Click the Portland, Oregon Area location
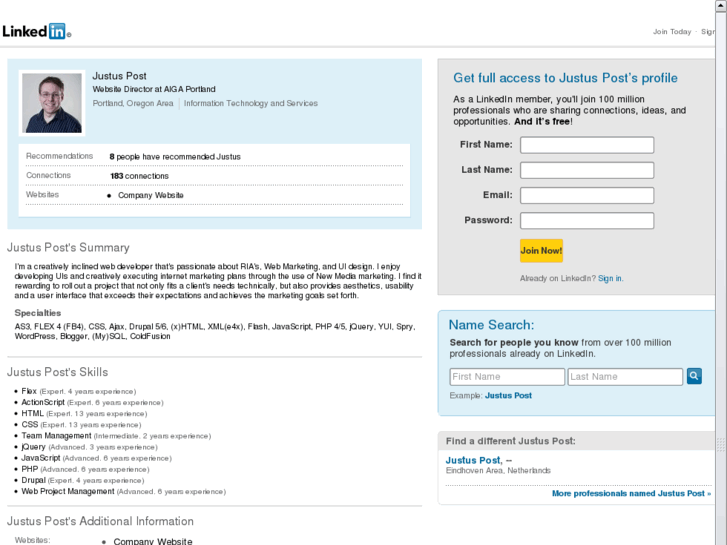This screenshot has width=727, height=545. tap(133, 103)
